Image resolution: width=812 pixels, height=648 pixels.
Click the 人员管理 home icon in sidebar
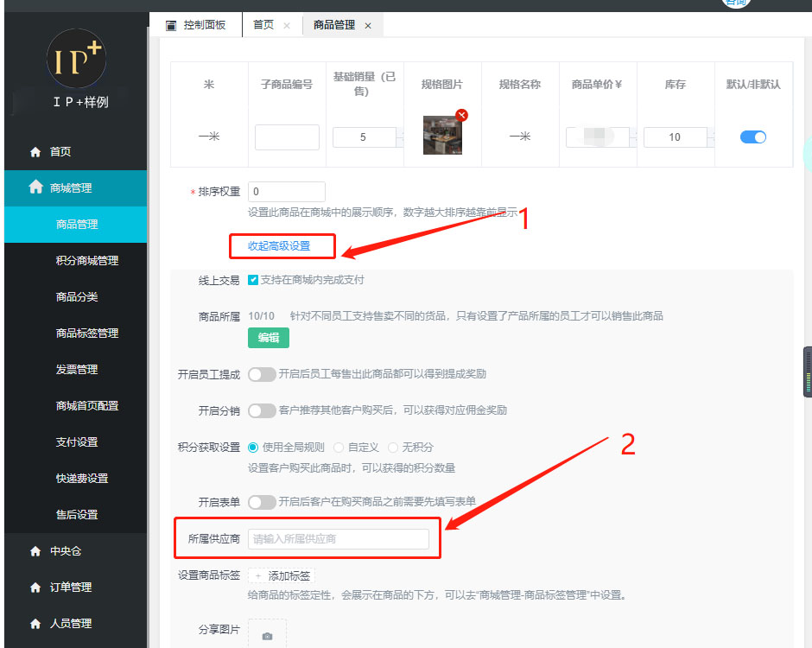(x=35, y=624)
